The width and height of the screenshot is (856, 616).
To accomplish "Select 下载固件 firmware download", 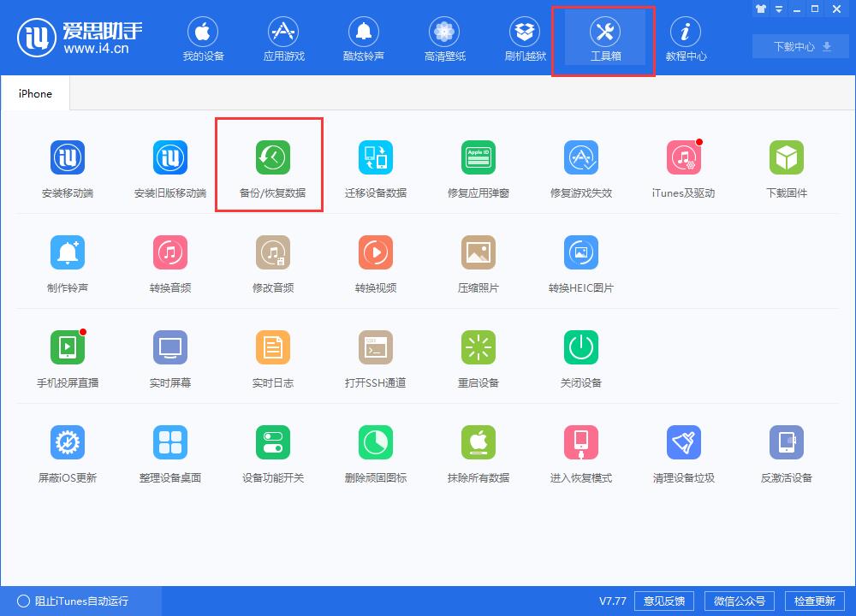I will pyautogui.click(x=786, y=164).
